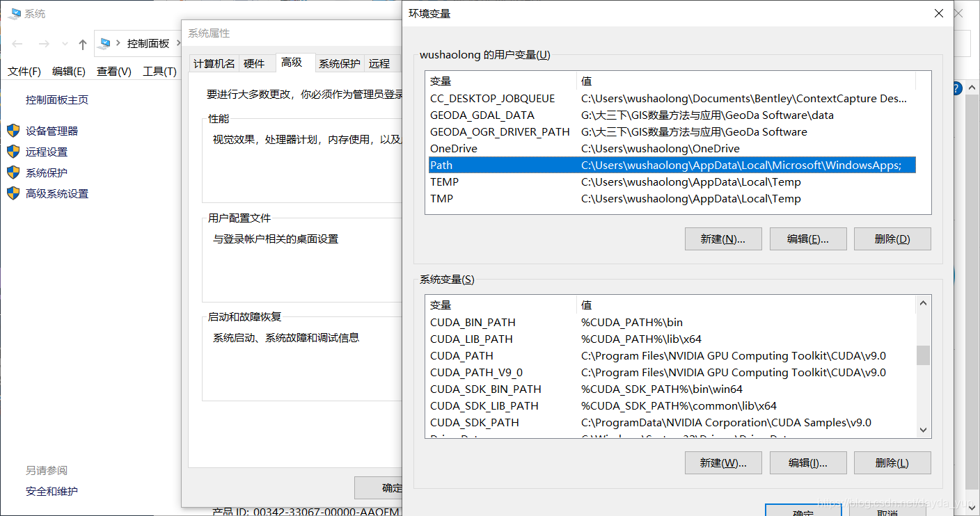The width and height of the screenshot is (980, 516).
Task: Click the shield icon beside 系统保护
Action: click(13, 172)
